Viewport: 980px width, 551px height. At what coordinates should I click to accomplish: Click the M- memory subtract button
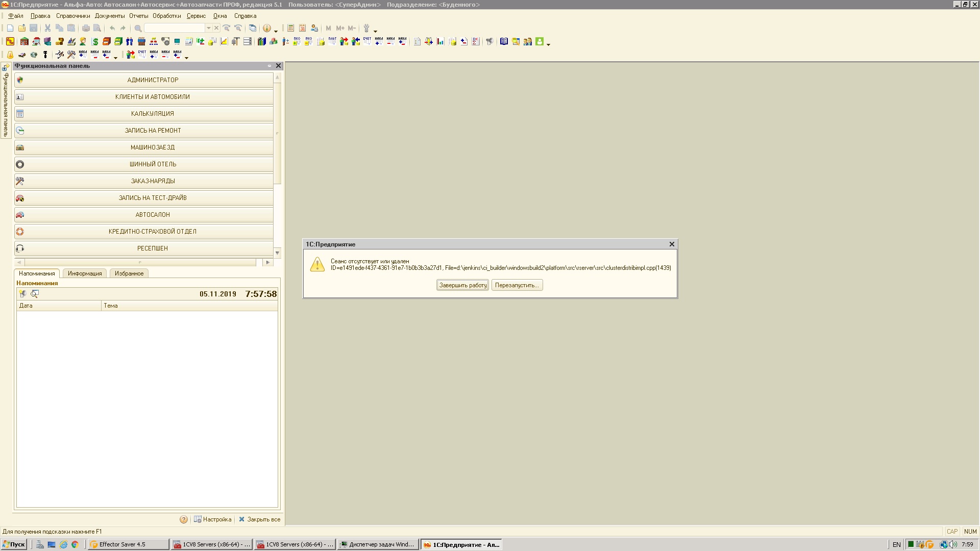[352, 28]
